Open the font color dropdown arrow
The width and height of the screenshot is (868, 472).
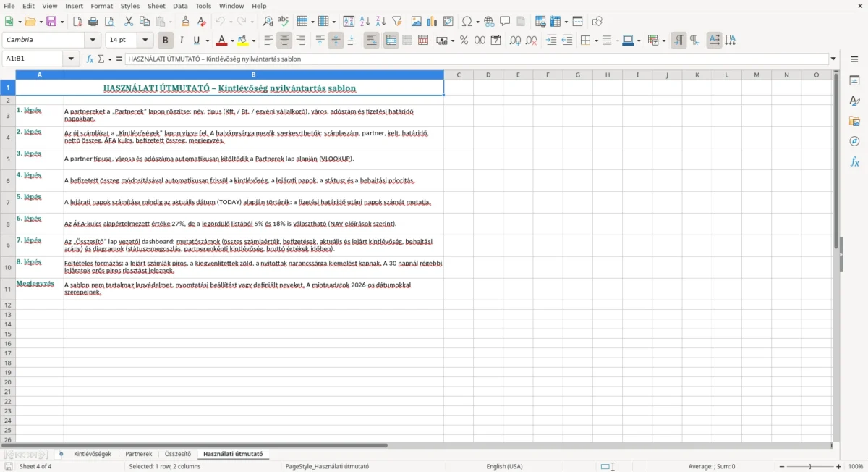[232, 41]
